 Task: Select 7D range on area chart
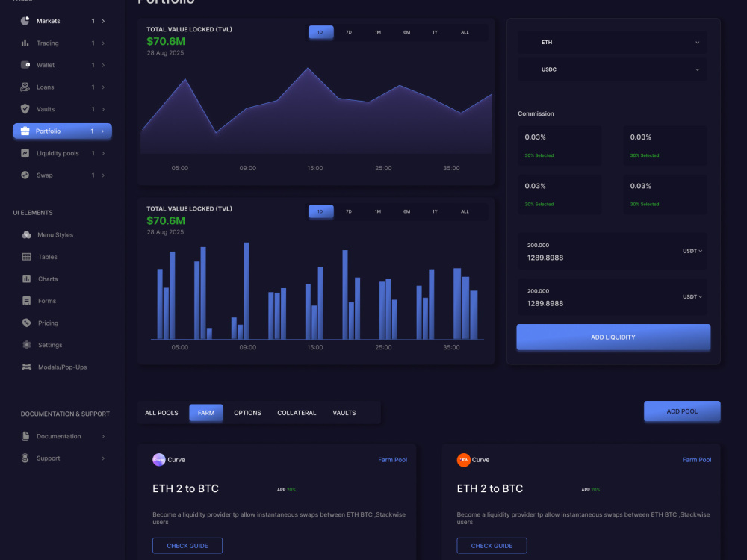(349, 32)
